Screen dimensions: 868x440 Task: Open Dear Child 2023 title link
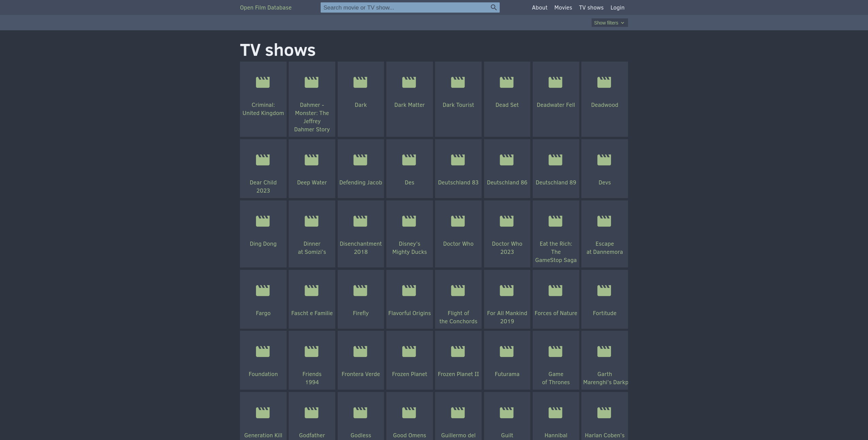coord(263,186)
